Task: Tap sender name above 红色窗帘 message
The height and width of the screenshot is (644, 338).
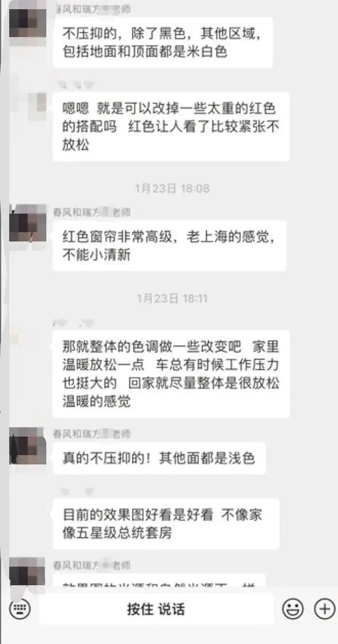Action: click(92, 212)
